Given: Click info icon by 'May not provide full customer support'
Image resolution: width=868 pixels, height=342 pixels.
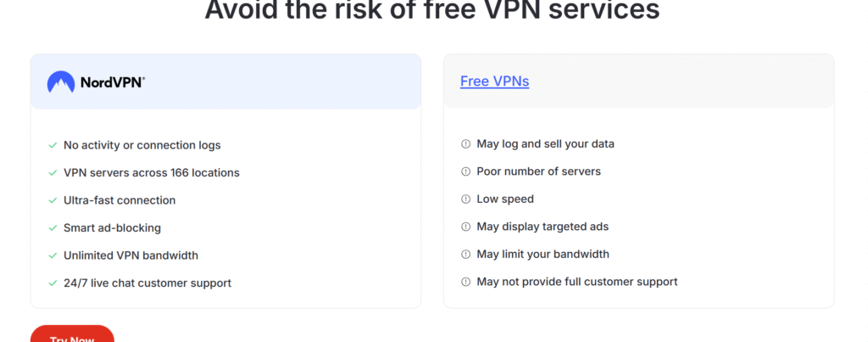Looking at the screenshot, I should click(465, 282).
